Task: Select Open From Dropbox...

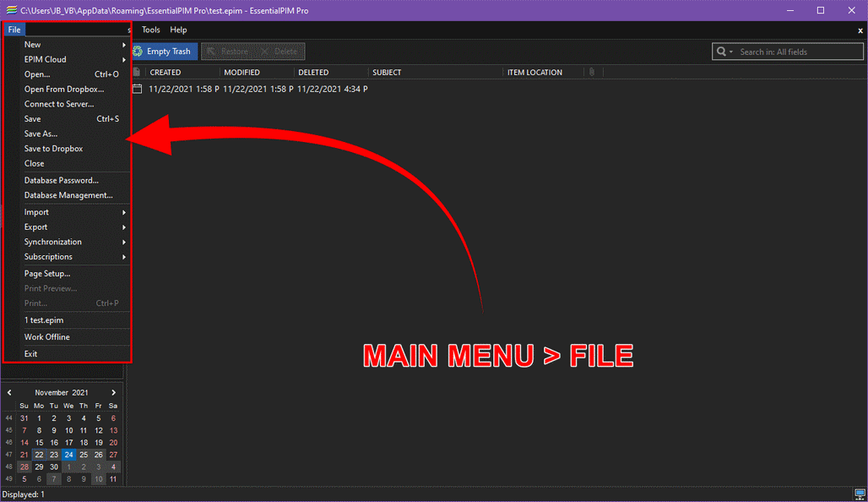Action: pyautogui.click(x=75, y=90)
